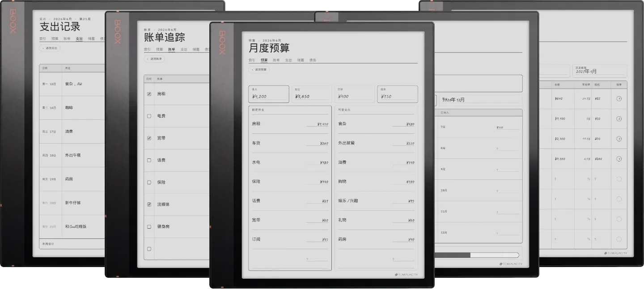Tap 返回支出 button on 支出记录 page
644x289 pixels.
click(x=50, y=48)
